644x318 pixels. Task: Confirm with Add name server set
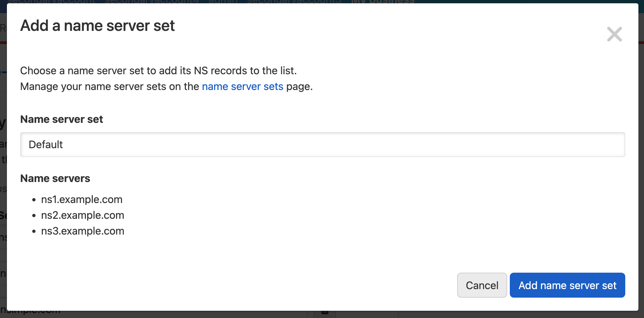tap(567, 285)
